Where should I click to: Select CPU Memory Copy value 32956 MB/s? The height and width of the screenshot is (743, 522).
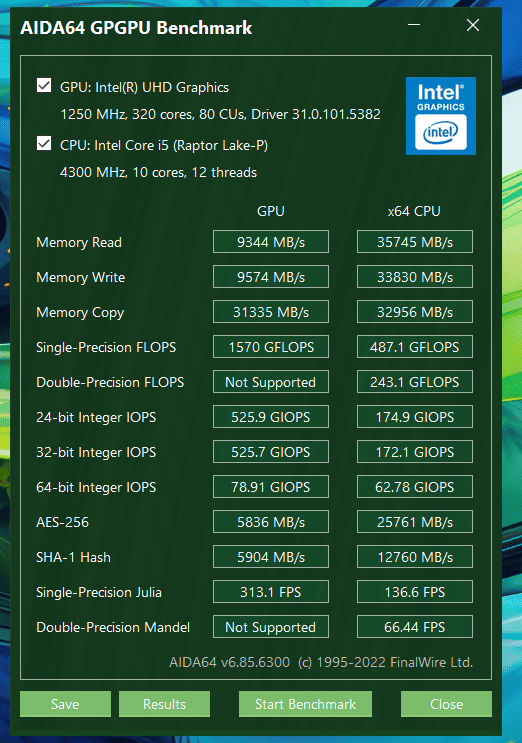point(414,312)
